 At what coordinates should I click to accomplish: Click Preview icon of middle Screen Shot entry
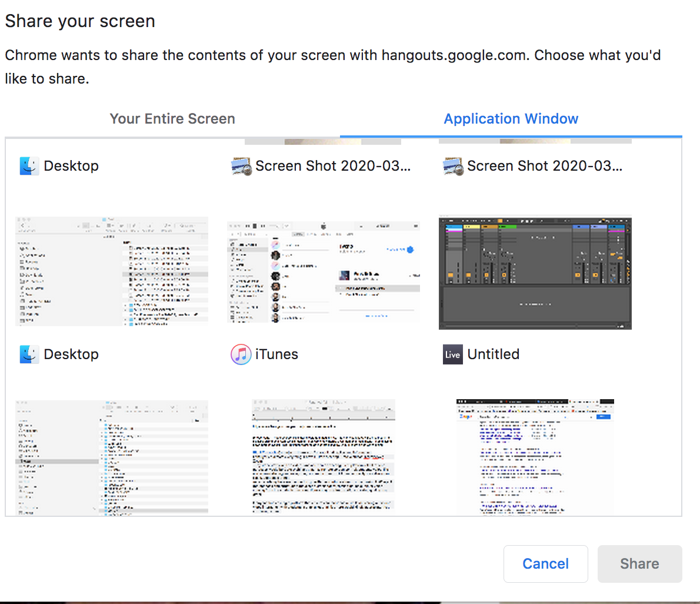(x=241, y=166)
